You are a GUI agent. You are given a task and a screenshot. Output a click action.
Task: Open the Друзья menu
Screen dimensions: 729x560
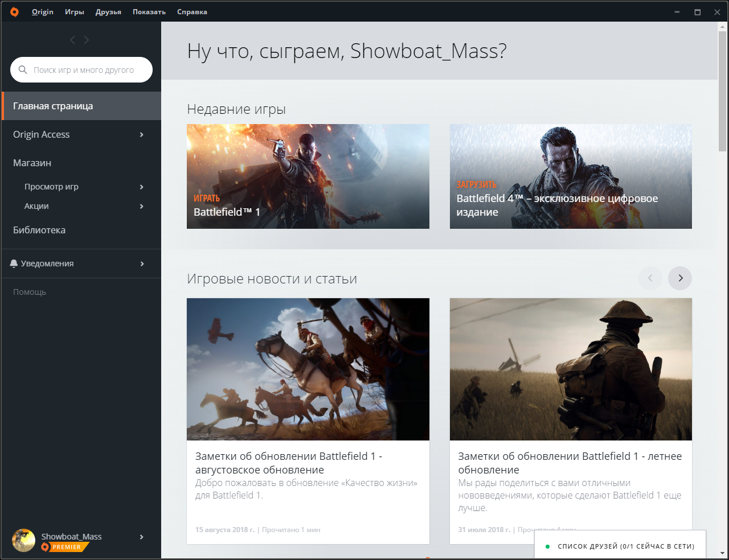[x=108, y=12]
